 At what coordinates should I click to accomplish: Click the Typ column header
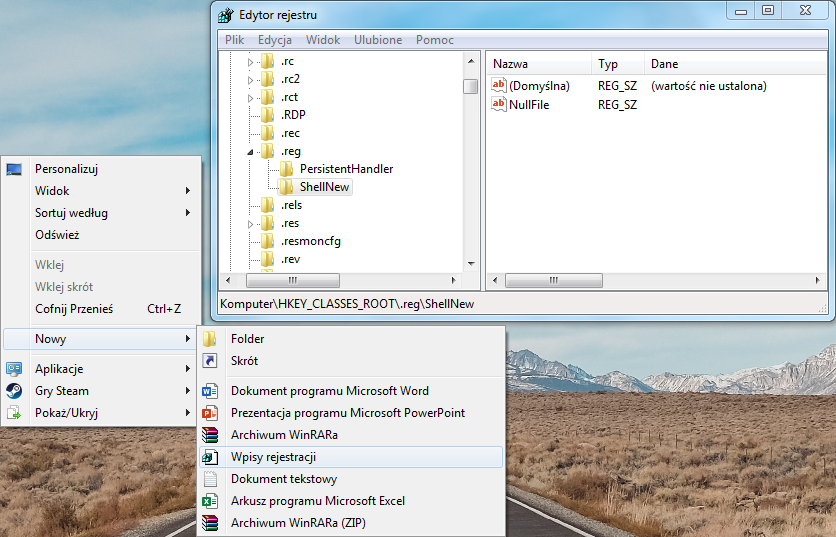pos(618,64)
